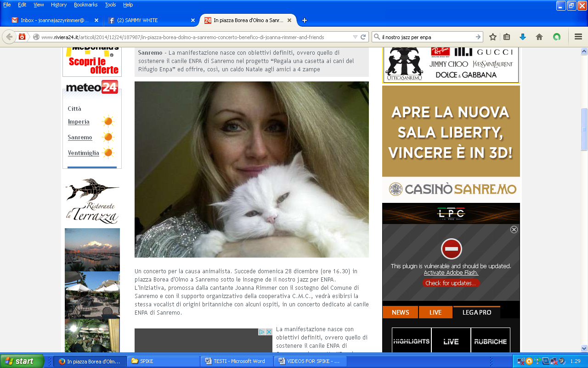Open the History menu
Viewport: 588px width, 368px height.
(59, 5)
